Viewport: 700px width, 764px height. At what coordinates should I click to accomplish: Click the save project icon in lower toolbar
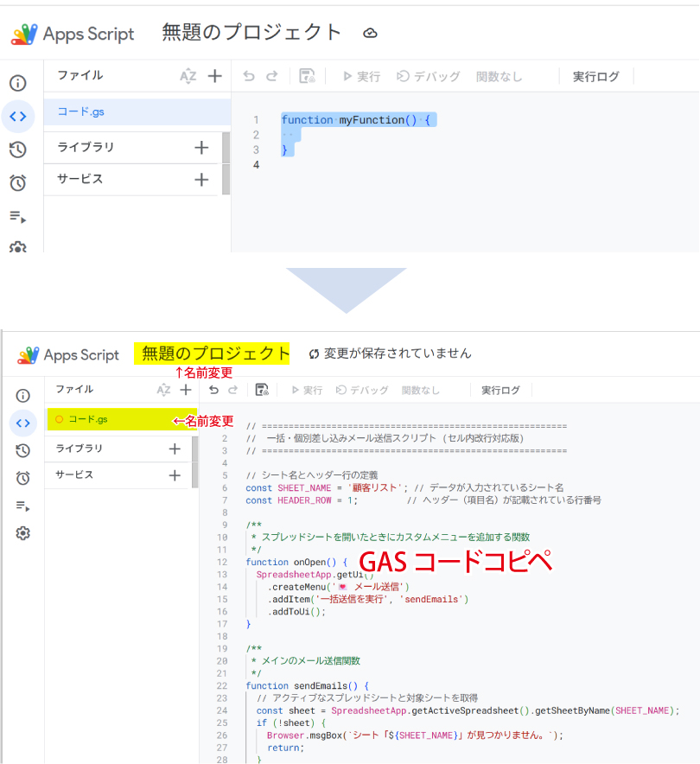point(262,391)
